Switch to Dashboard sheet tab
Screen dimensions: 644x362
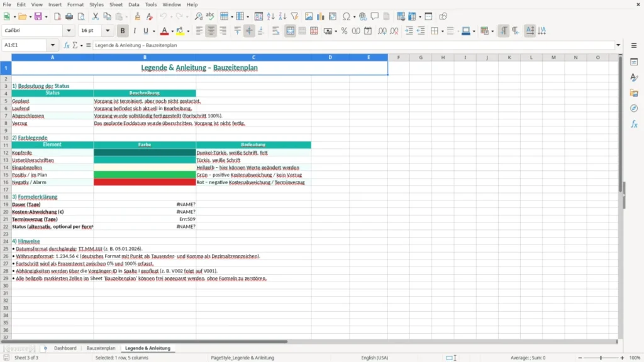(65, 348)
